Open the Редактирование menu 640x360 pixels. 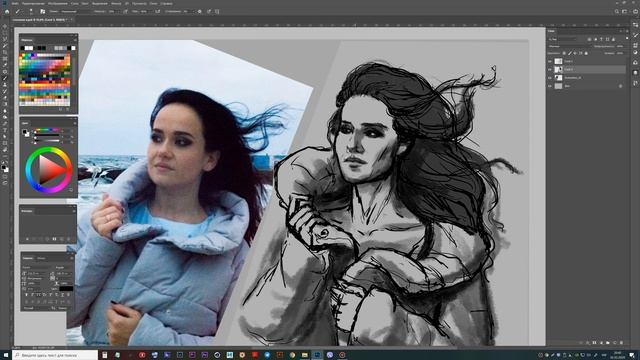33,3
